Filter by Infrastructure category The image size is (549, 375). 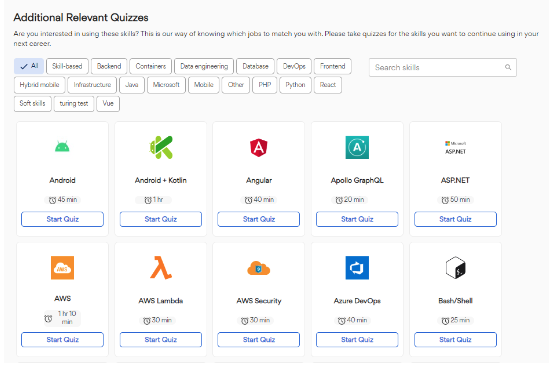click(x=92, y=85)
